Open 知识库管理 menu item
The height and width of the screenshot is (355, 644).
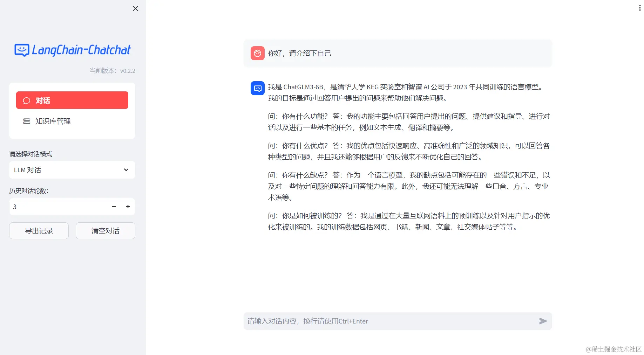[x=72, y=121]
